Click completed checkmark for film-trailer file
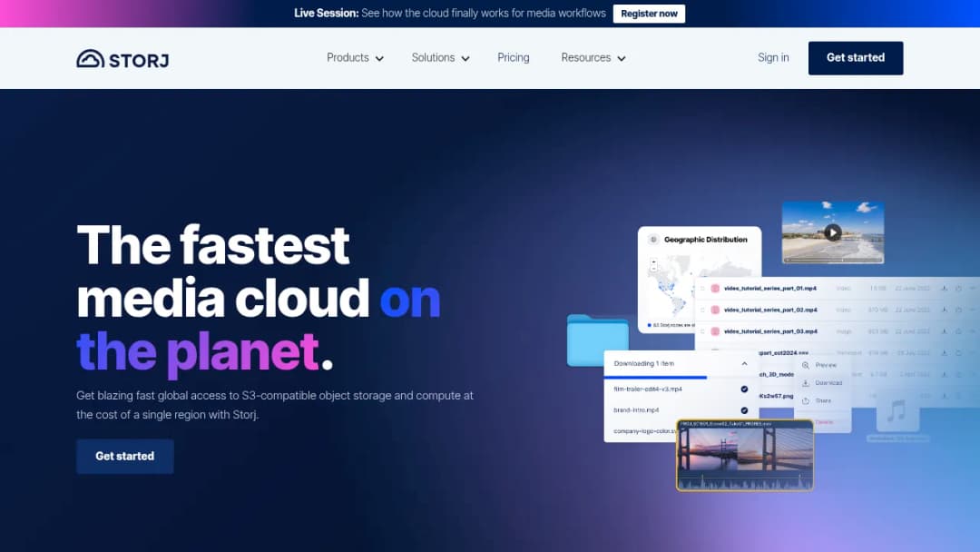980x552 pixels. click(744, 389)
